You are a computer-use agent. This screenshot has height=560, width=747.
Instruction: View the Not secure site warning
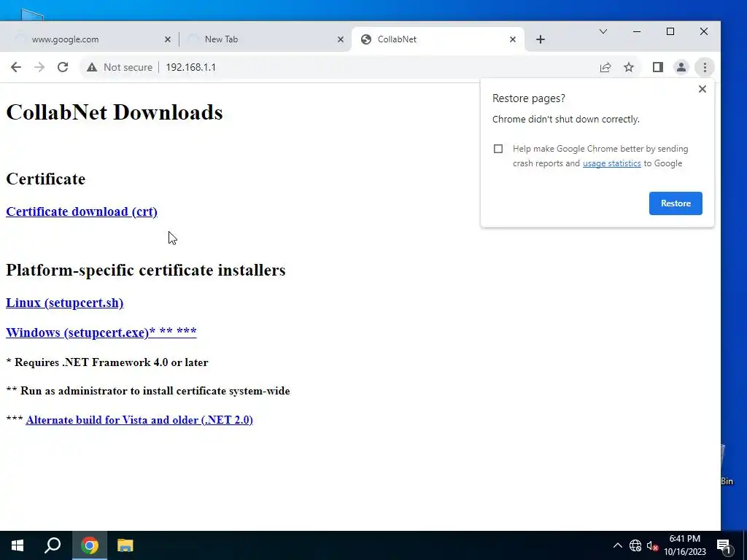[x=119, y=67]
